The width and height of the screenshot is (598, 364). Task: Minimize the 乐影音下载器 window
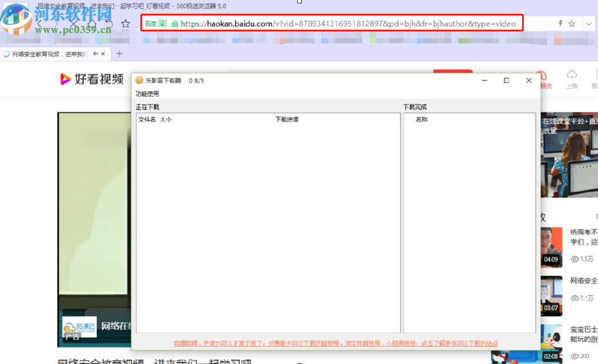(x=484, y=80)
